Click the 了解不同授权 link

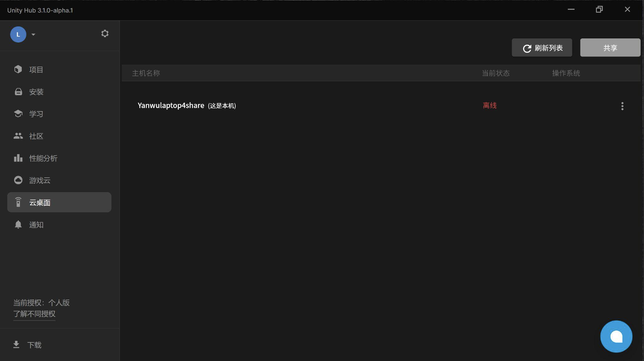pyautogui.click(x=34, y=314)
